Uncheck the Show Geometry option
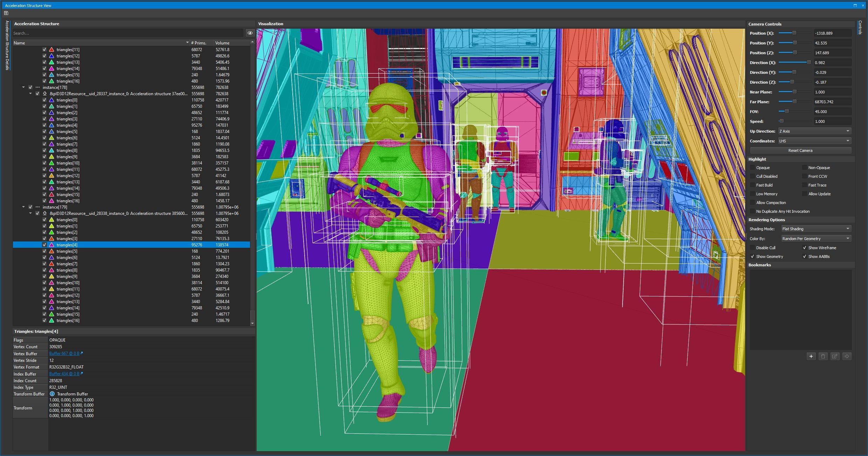The width and height of the screenshot is (868, 456). coord(752,257)
